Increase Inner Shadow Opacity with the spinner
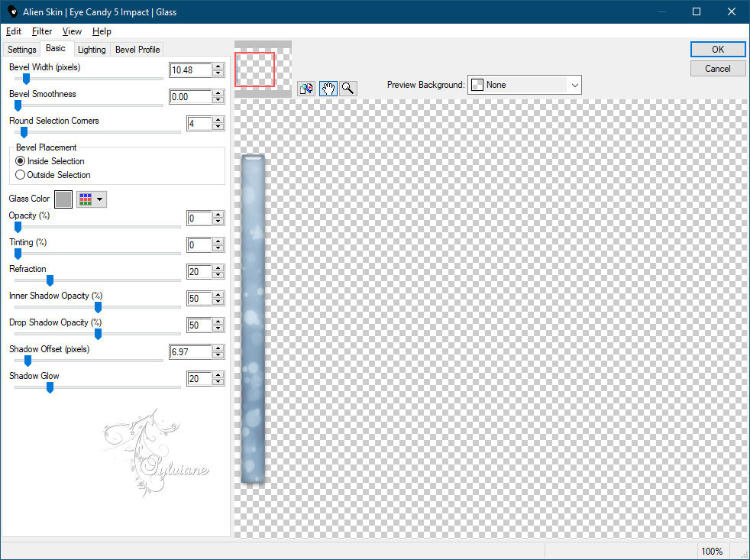 218,296
